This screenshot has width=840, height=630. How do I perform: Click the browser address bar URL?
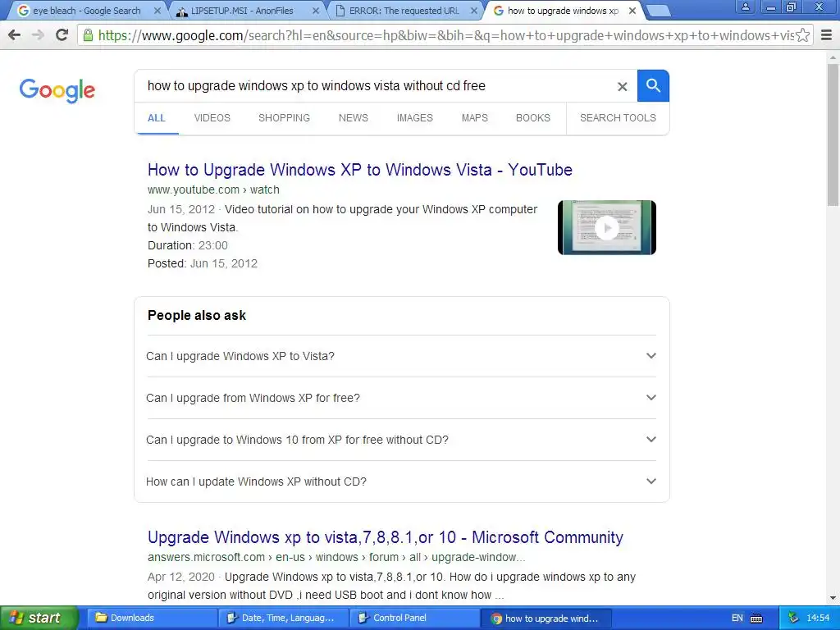tap(445, 35)
